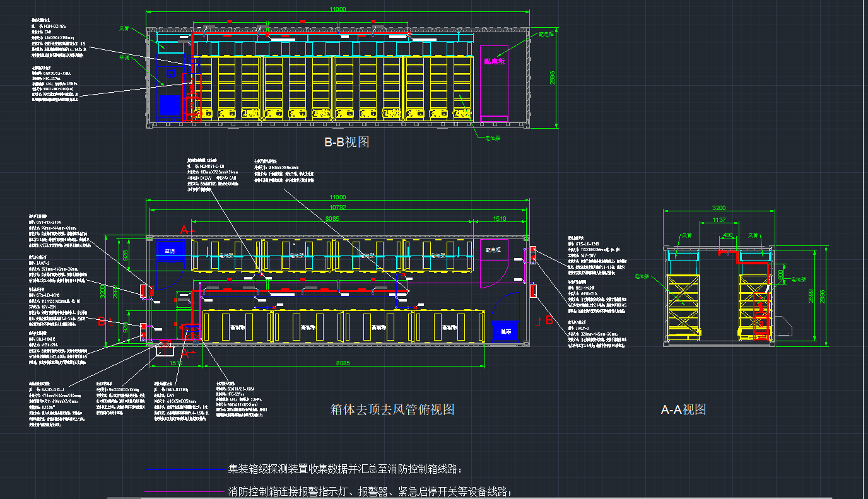Select the legend text beginning 消防控制箱连接
Screen dimensions: 868x499
[x=369, y=491]
